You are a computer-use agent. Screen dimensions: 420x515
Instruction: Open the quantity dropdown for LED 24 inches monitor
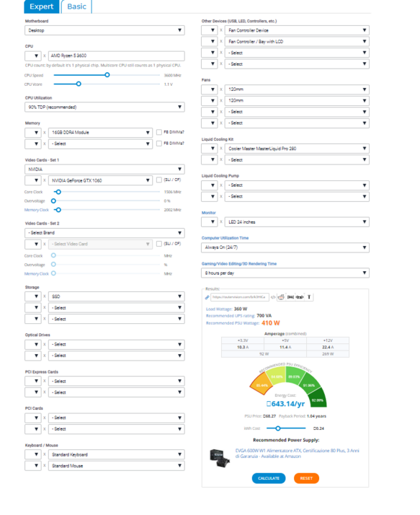pos(210,222)
